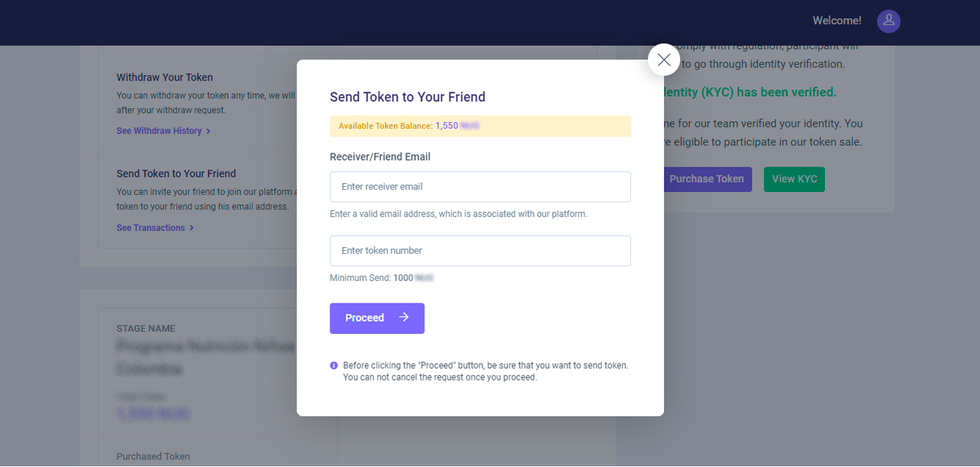This screenshot has height=467, width=980.
Task: Open the See Withdraw History link
Action: 159,131
